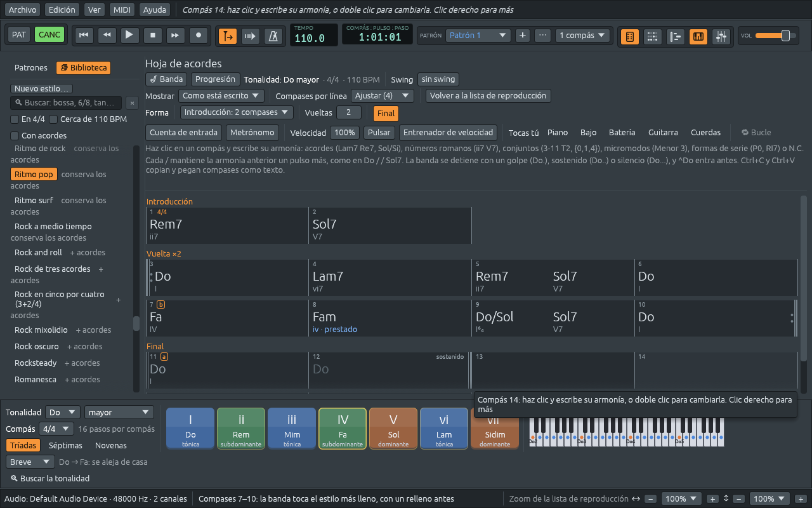Open the 'Introducción: 2 compases' form dropdown

(237, 112)
